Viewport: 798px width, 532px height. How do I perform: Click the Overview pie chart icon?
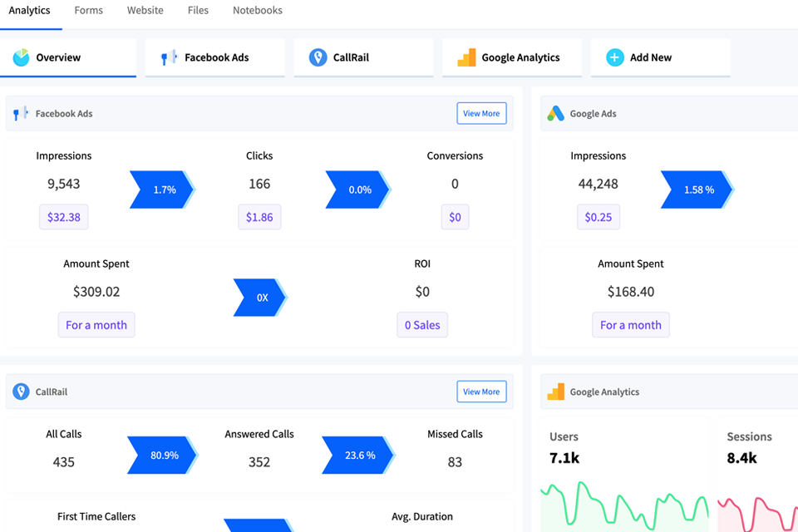22,57
